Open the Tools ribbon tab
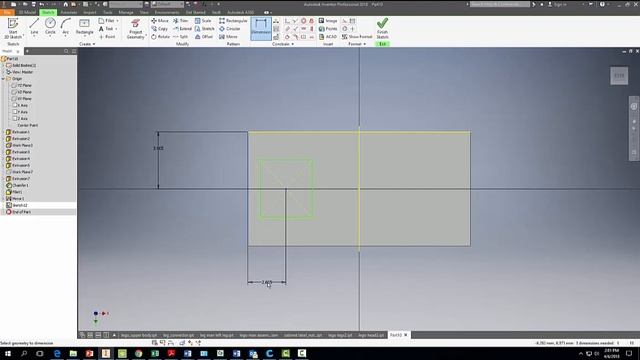The image size is (640, 360). pos(108,12)
